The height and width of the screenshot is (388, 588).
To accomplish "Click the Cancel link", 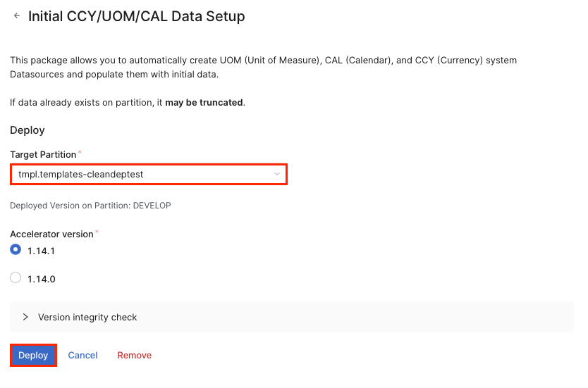I will [x=82, y=355].
